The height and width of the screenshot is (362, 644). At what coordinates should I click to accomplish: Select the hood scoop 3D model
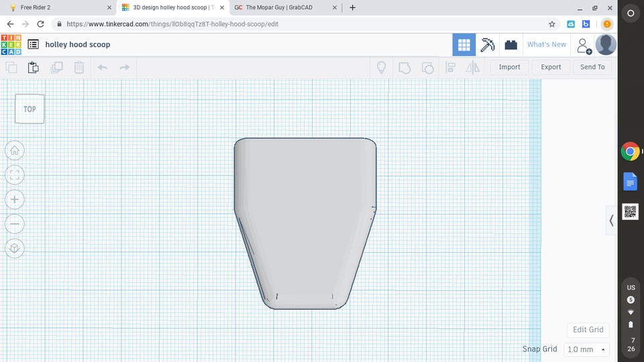[x=305, y=224]
